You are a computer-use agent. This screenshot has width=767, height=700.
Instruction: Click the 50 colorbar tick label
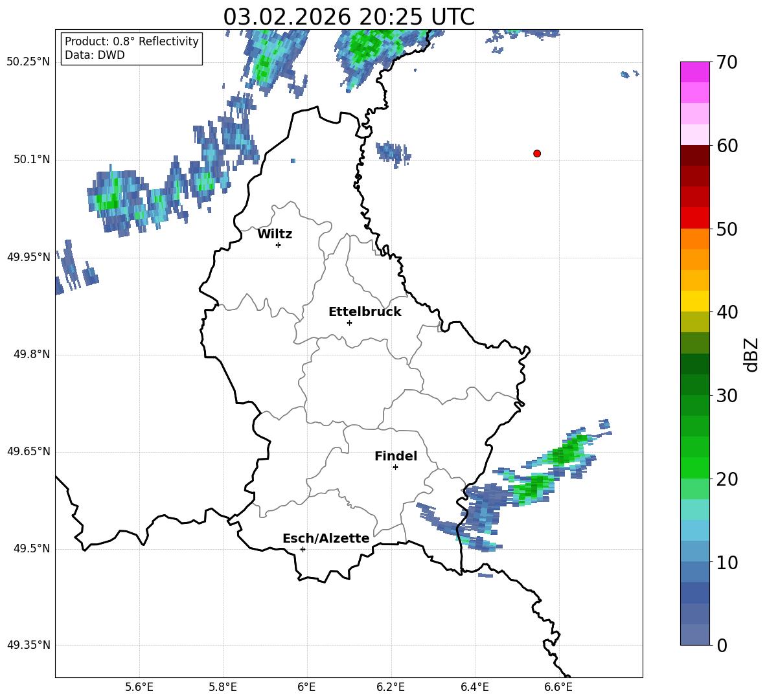tap(726, 229)
